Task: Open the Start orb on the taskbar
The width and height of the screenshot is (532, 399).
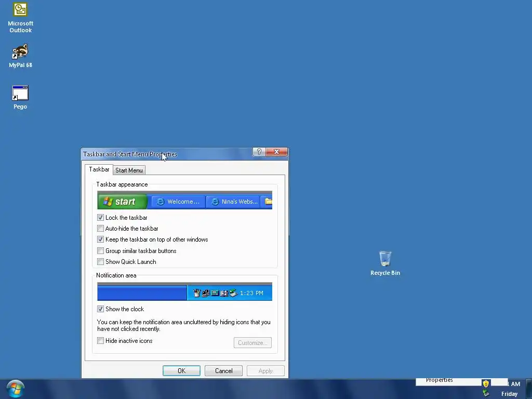Action: tap(15, 389)
